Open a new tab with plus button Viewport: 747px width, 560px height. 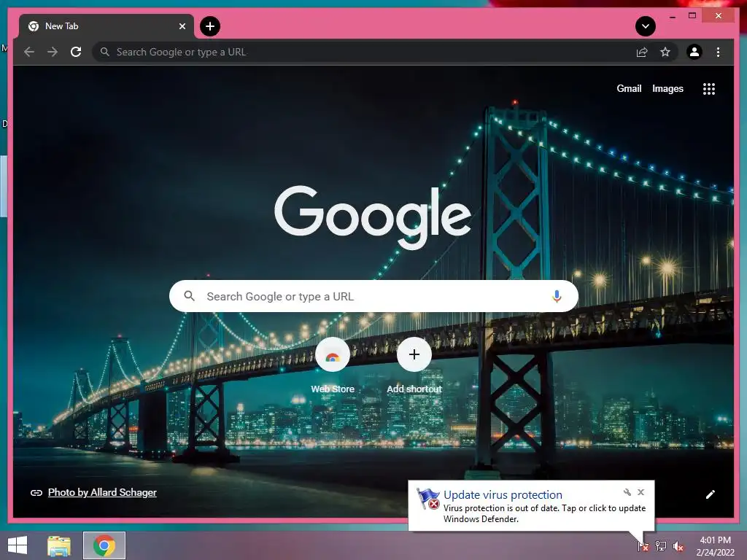click(x=210, y=26)
